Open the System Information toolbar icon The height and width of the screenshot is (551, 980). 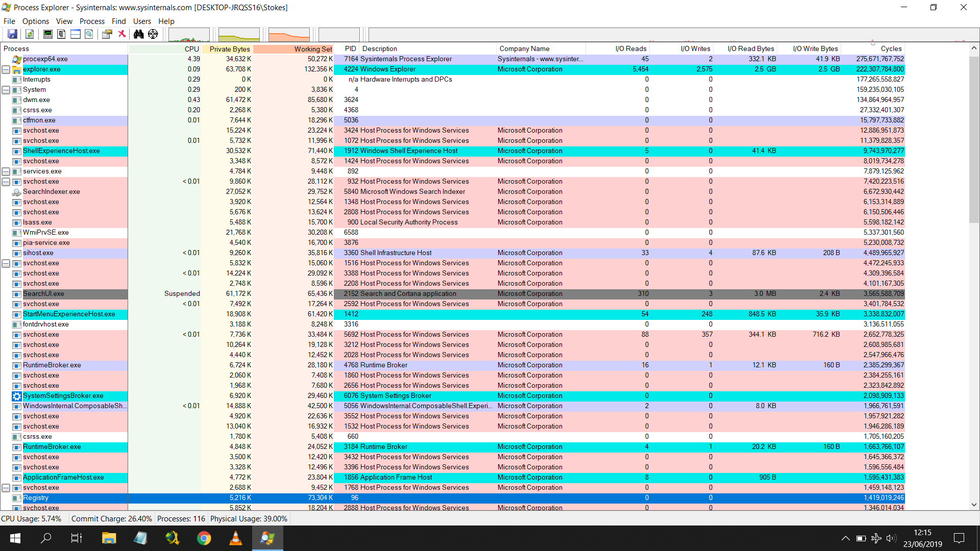point(47,34)
